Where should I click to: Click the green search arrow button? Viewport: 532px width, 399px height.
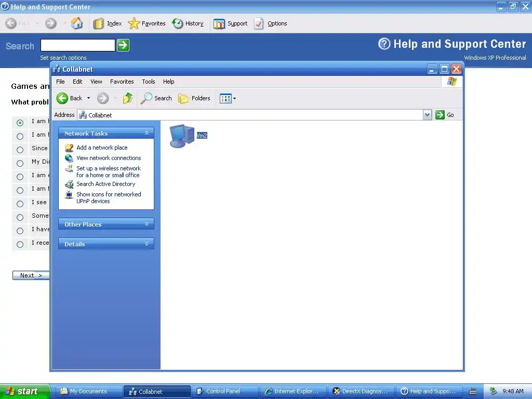pos(123,45)
